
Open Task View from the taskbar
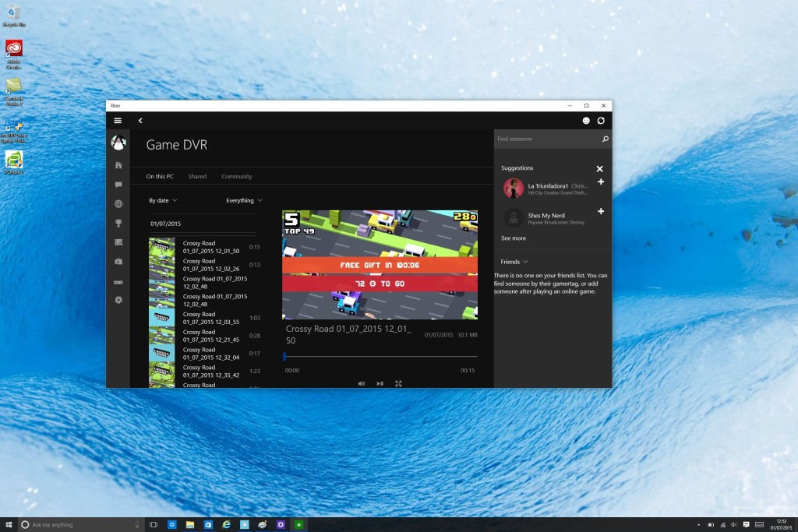pos(154,524)
